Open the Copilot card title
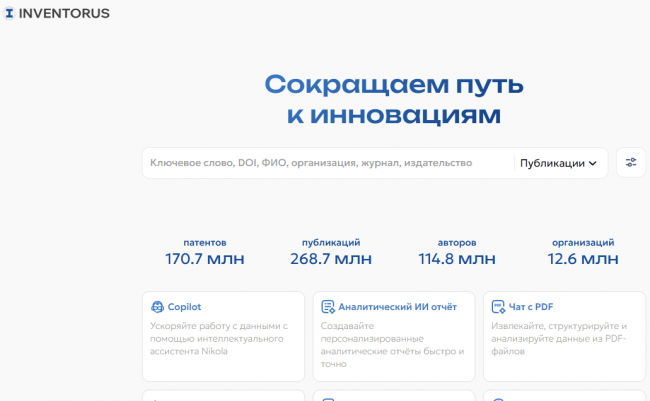 (184, 307)
